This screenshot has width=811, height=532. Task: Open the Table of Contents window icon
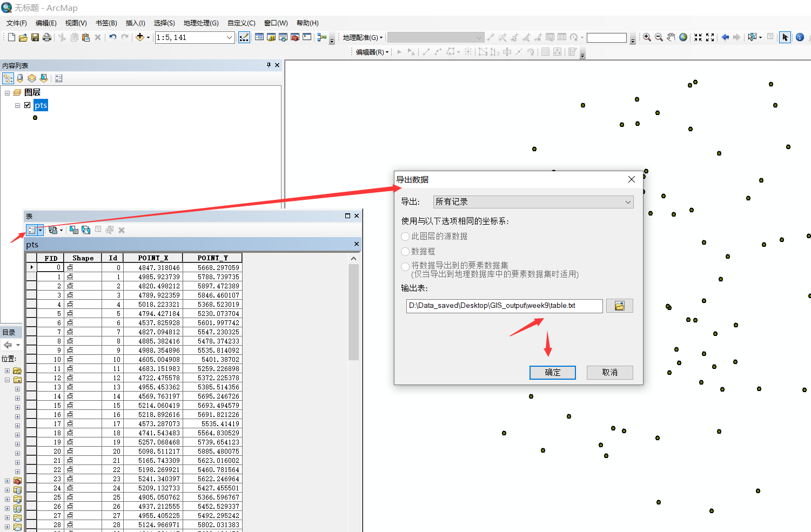(x=259, y=37)
